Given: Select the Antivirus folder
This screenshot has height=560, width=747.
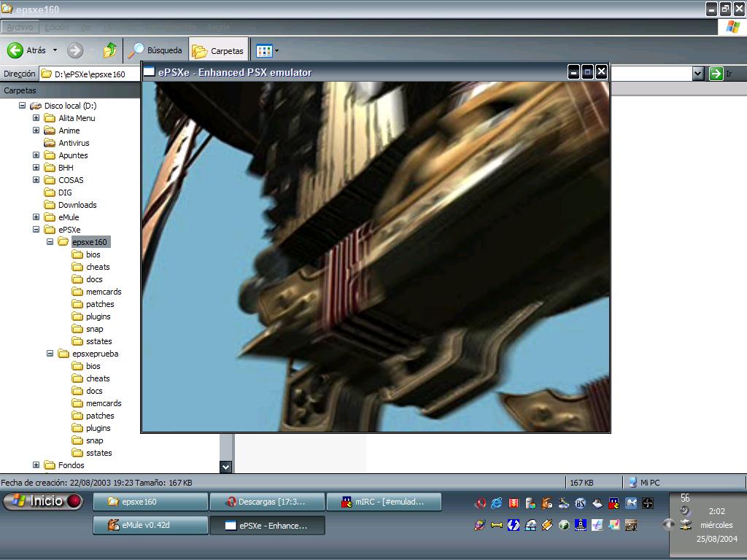Looking at the screenshot, I should 66,143.
